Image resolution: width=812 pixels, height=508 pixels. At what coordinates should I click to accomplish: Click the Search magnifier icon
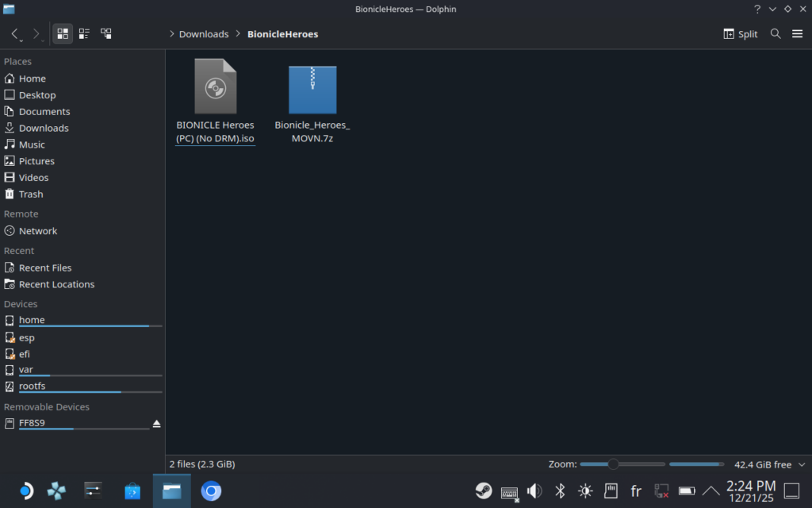[776, 34]
